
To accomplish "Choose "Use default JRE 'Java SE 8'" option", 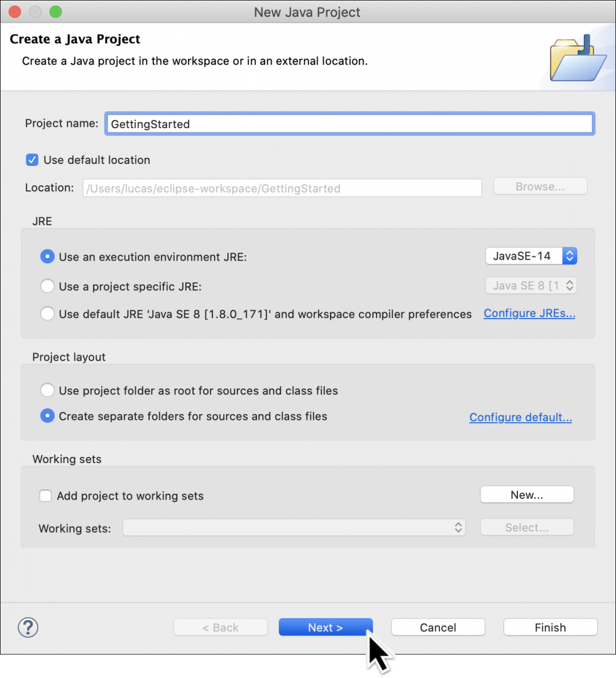I will [x=47, y=313].
